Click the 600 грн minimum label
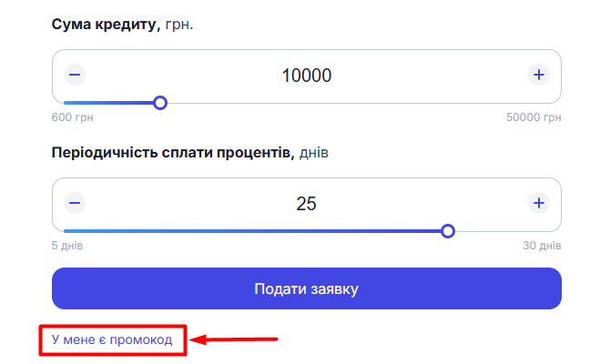This screenshot has height=364, width=610. click(73, 117)
